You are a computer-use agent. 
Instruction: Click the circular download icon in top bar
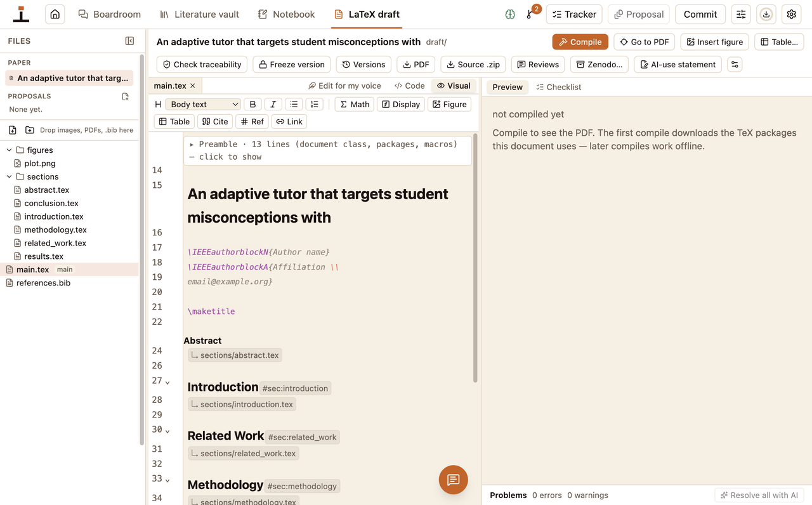[766, 14]
